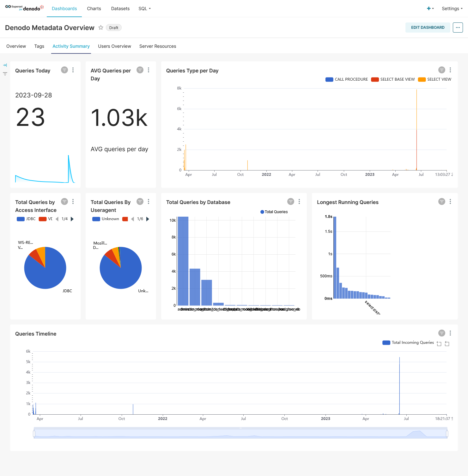Click the 1.03k big number value
The width and height of the screenshot is (468, 476).
tap(119, 118)
